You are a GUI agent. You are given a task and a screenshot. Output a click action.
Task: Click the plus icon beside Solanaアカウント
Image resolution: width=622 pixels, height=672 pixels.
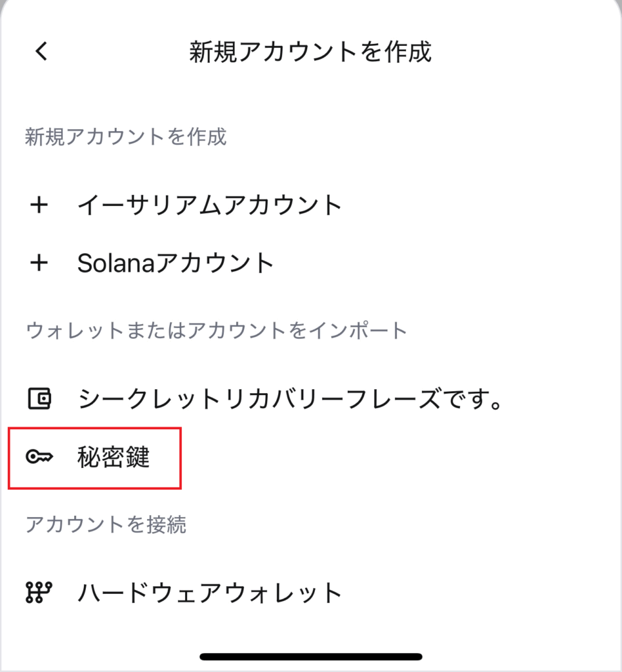click(x=39, y=263)
